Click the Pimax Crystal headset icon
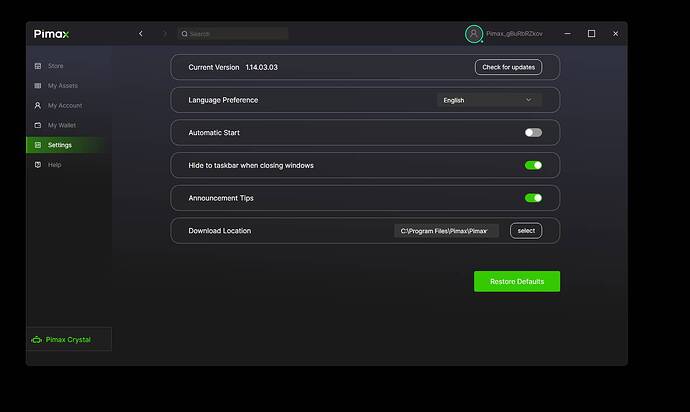The image size is (690, 412). (37, 339)
